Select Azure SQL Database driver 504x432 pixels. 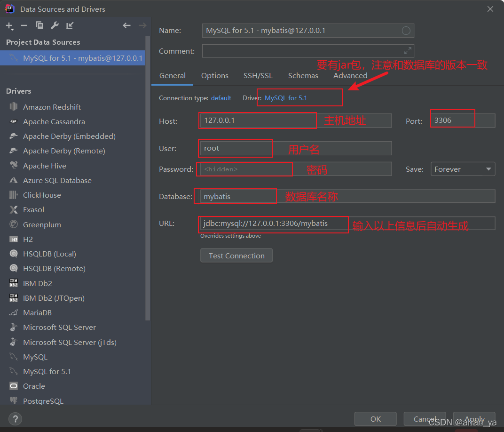(x=57, y=180)
